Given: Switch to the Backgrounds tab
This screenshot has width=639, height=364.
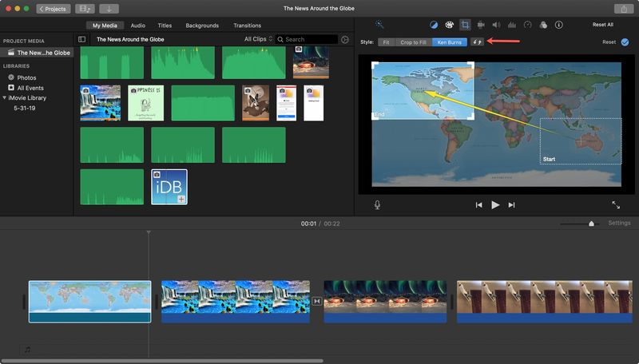Looking at the screenshot, I should [x=202, y=26].
